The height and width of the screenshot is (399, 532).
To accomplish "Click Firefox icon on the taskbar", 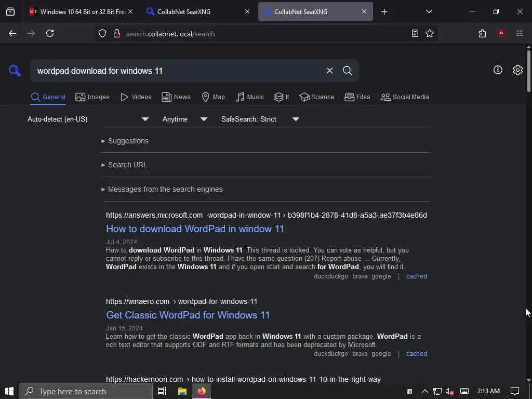I will tap(202, 391).
